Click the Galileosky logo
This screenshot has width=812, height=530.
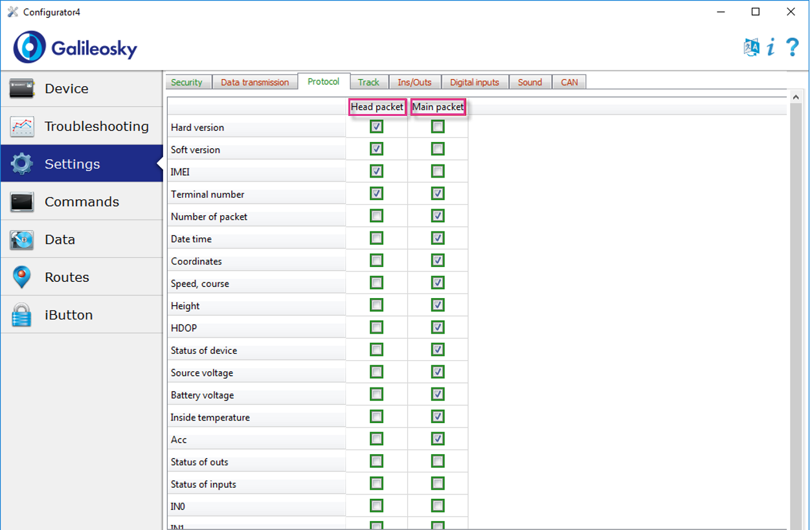coord(75,47)
